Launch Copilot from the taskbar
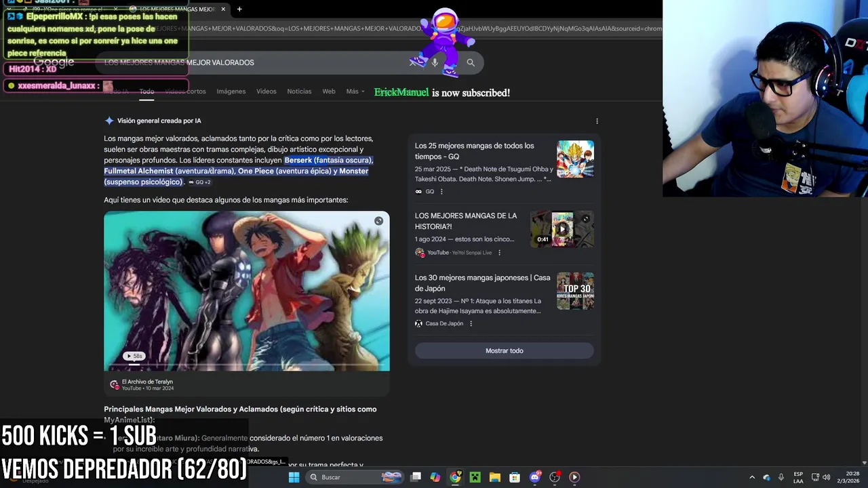868x488 pixels. (x=435, y=477)
